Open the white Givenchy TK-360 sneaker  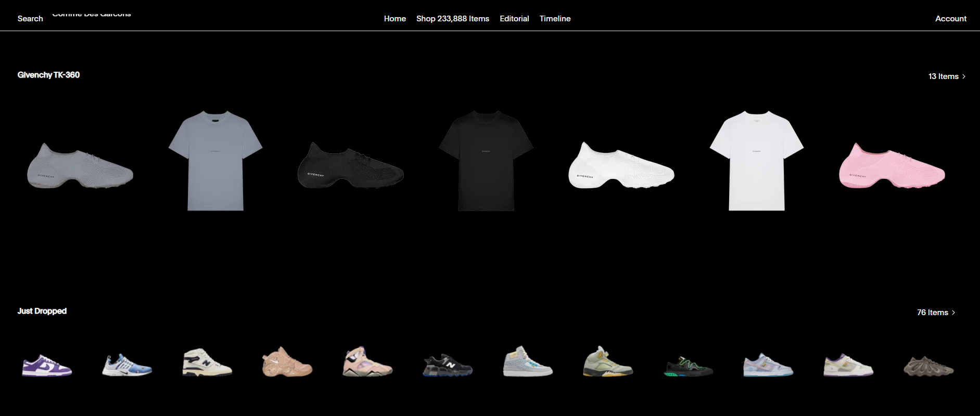click(x=621, y=165)
